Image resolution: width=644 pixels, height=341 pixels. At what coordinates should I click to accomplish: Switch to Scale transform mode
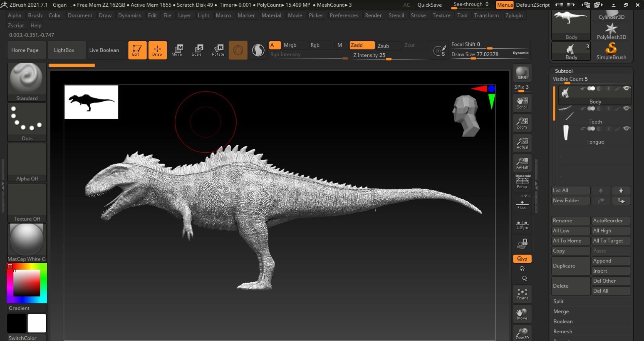tap(197, 50)
